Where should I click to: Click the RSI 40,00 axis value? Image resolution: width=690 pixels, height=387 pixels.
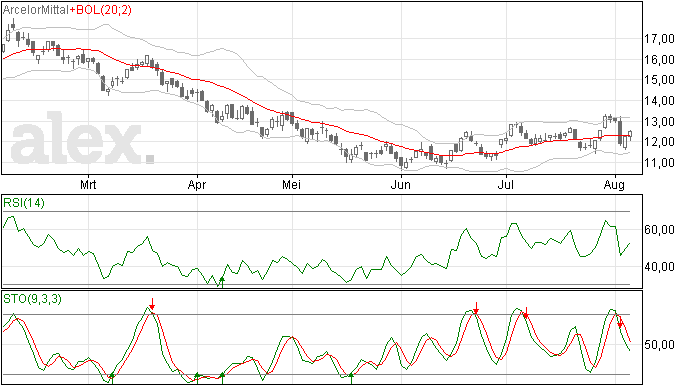pyautogui.click(x=660, y=267)
